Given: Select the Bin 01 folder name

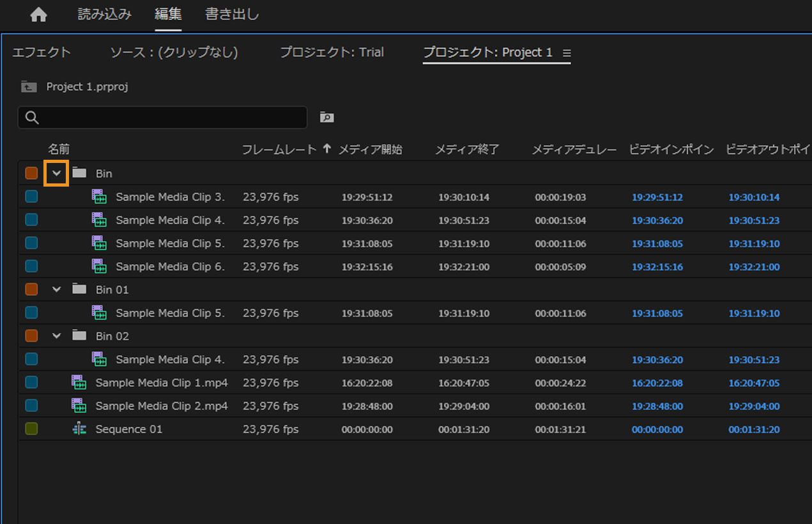Looking at the screenshot, I should [112, 289].
